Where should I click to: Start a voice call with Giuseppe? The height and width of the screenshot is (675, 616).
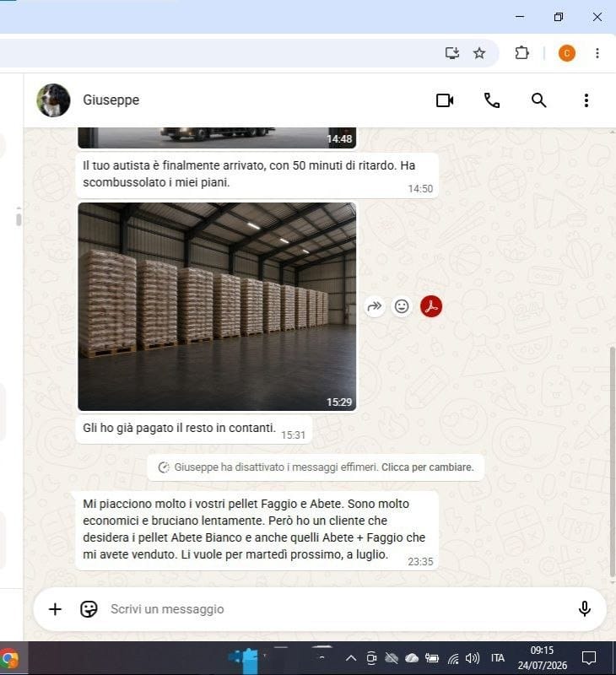point(492,100)
